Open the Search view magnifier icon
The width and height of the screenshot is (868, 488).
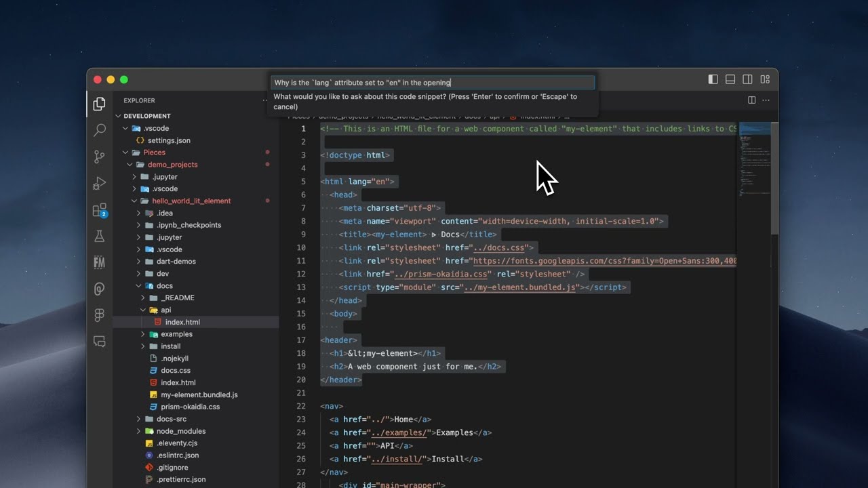pos(100,130)
